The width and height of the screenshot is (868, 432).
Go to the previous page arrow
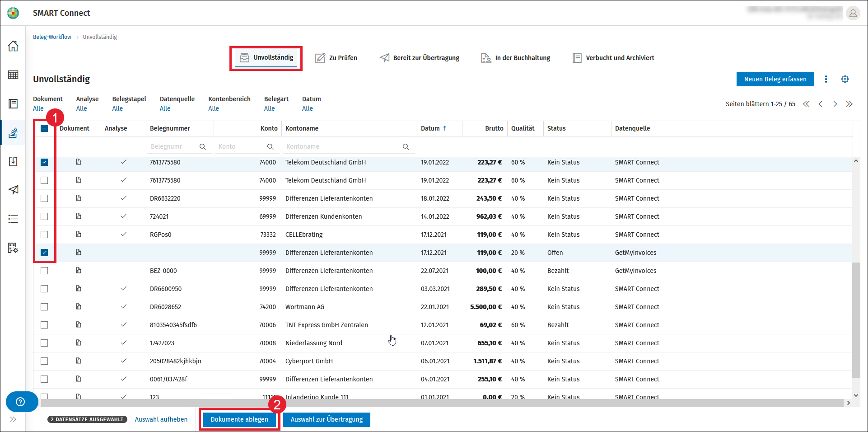(821, 104)
